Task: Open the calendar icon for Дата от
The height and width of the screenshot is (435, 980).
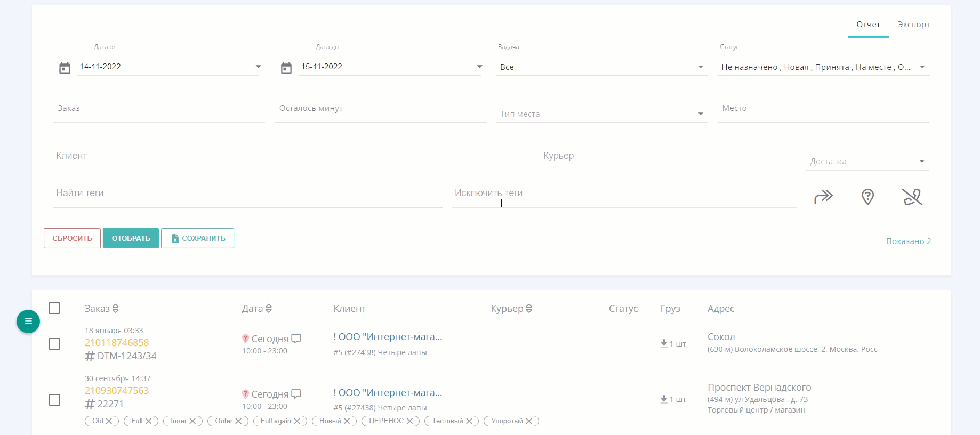Action: coord(65,68)
